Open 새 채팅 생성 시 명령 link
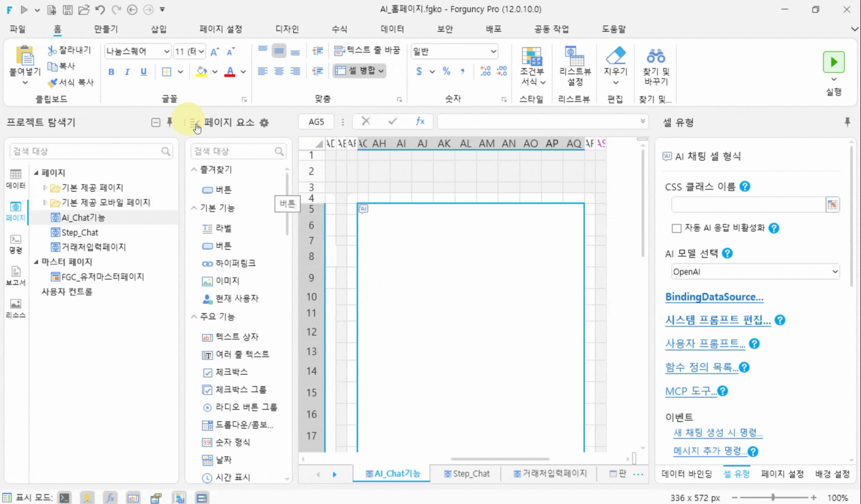The height and width of the screenshot is (504, 861). [718, 433]
